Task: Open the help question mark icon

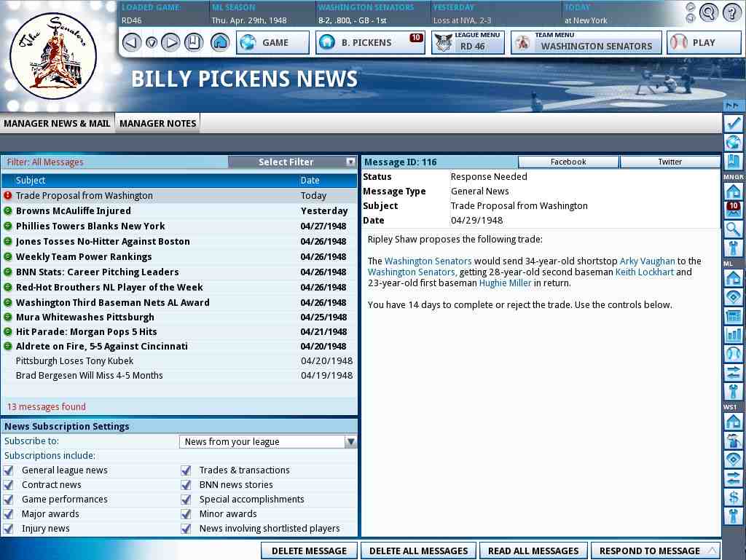Action: click(x=732, y=12)
